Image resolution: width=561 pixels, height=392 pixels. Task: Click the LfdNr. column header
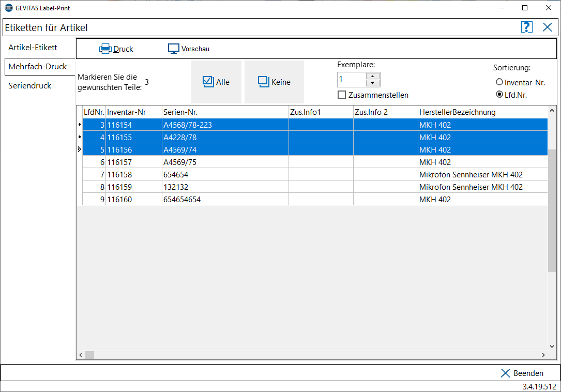94,112
